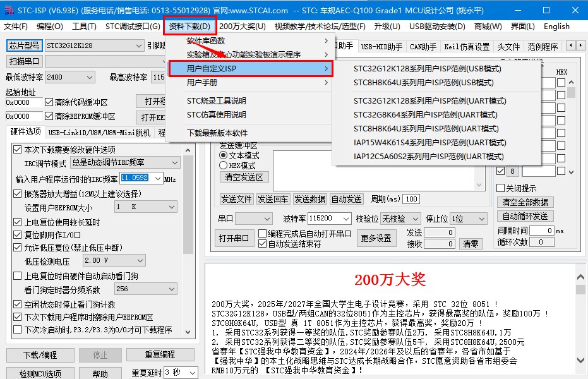Click the 检测MCU选项 button
This screenshot has height=379, width=588.
point(40,374)
